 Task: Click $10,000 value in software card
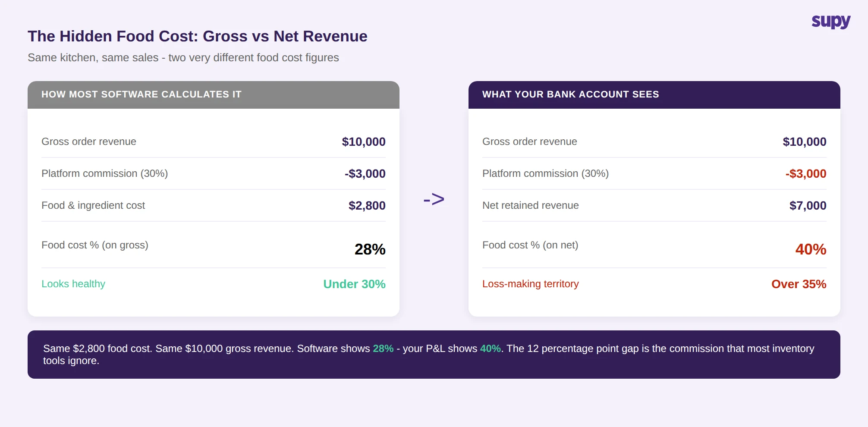click(x=364, y=141)
